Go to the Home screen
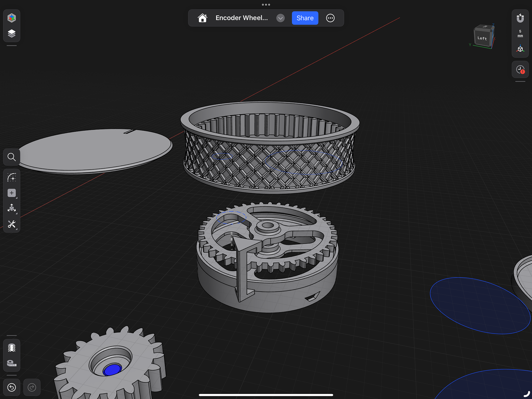 click(x=202, y=18)
